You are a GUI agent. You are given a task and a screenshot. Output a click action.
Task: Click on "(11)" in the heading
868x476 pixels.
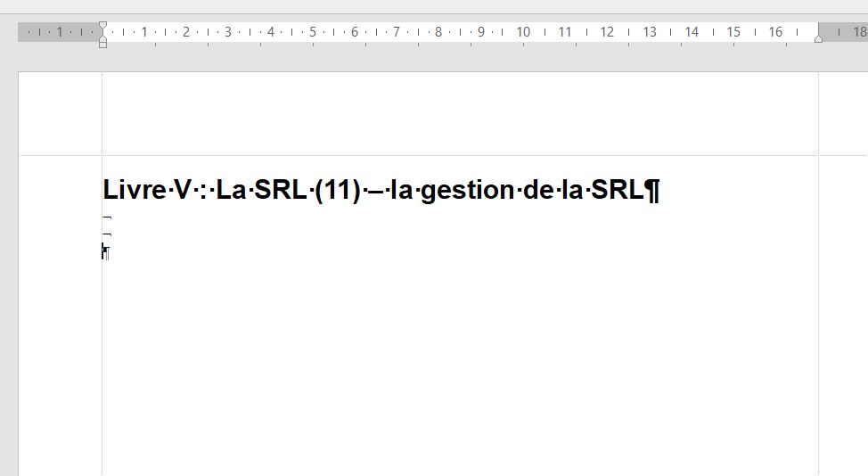(337, 191)
